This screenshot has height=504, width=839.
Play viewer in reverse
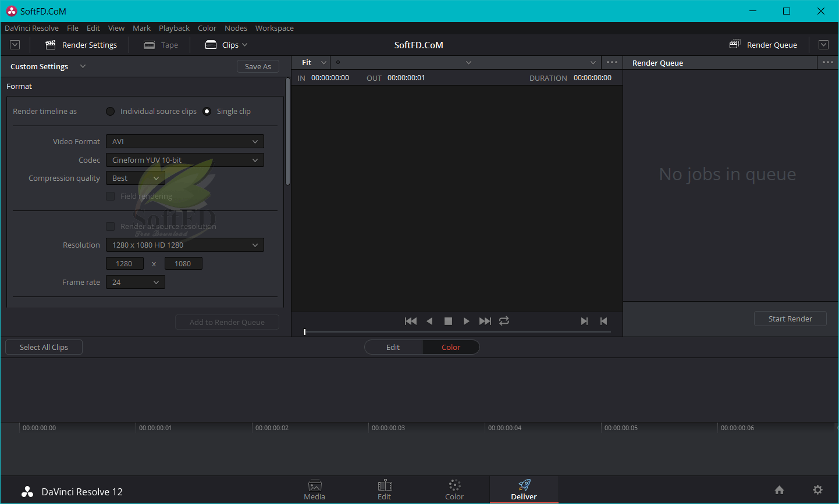tap(429, 321)
